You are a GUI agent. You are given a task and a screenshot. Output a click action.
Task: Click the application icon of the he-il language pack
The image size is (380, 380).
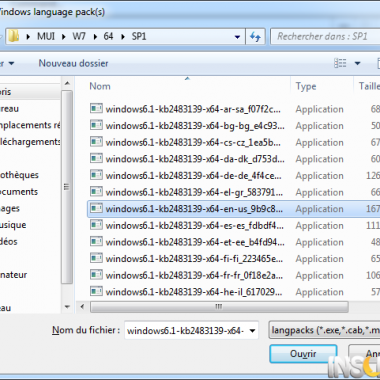point(96,292)
